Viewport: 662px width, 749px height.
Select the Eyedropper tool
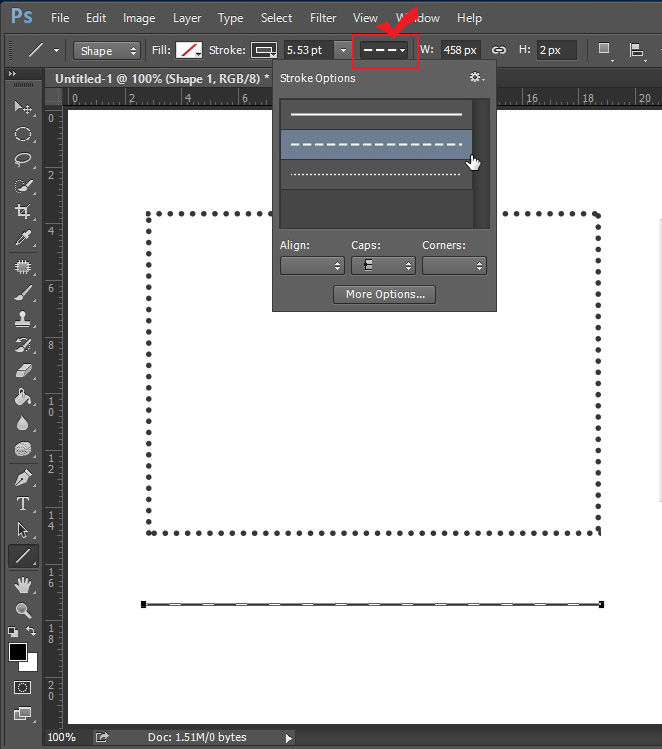tap(23, 237)
